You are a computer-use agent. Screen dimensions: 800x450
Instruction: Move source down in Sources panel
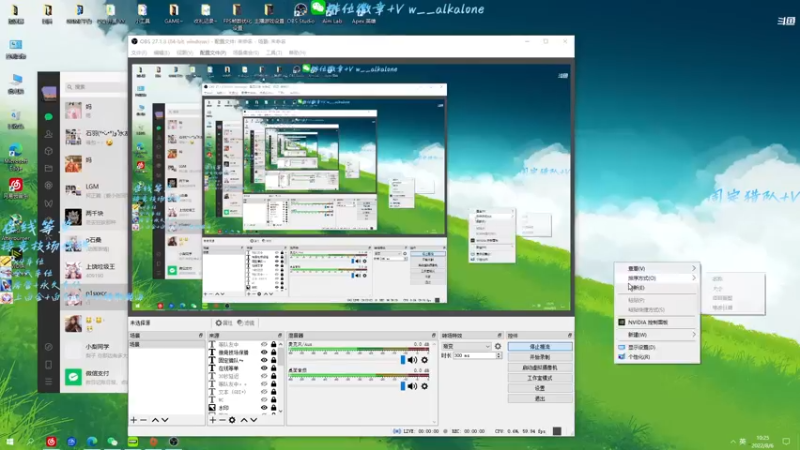pos(254,420)
